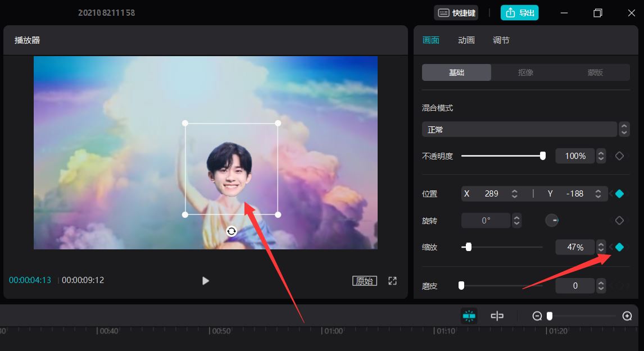Click the bottom-left corner handle of the selection
Image resolution: width=644 pixels, height=351 pixels.
[185, 215]
